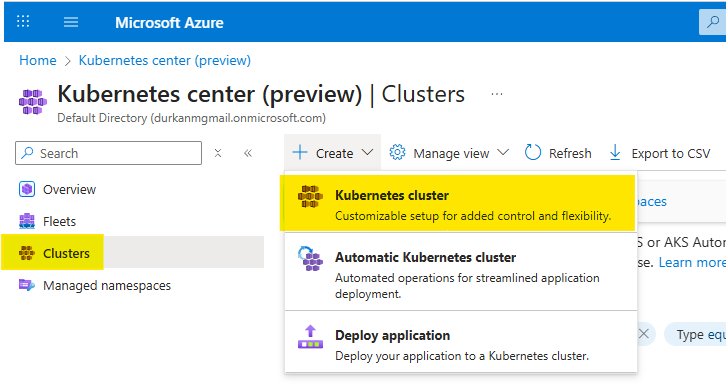Image resolution: width=726 pixels, height=386 pixels.
Task: Click the Microsoft Azure title
Action: pos(169,23)
